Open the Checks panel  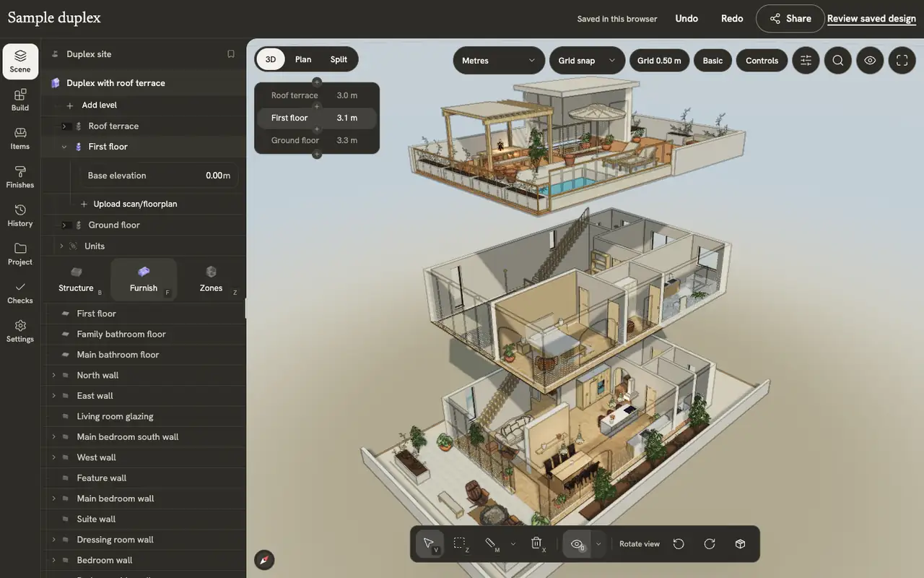click(20, 293)
